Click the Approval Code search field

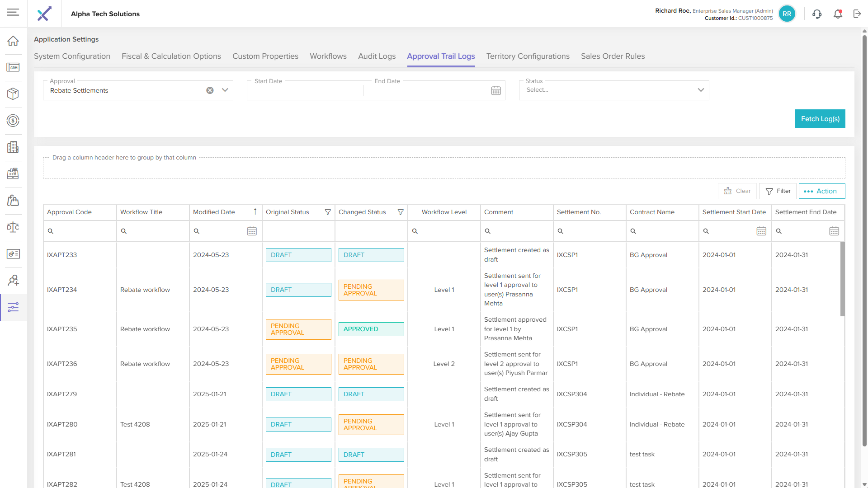click(81, 231)
